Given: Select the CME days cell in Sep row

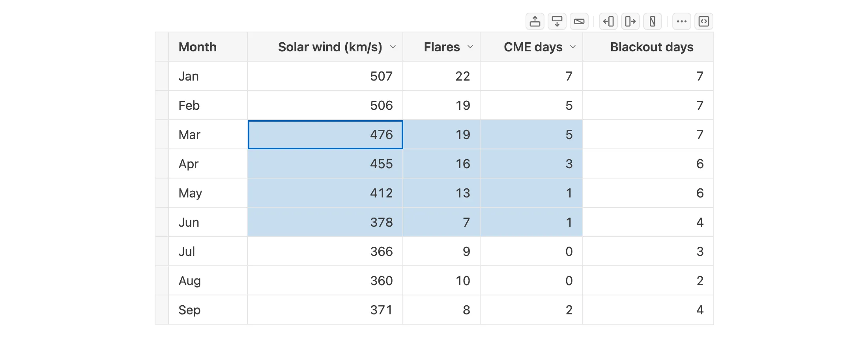Looking at the screenshot, I should [x=531, y=310].
